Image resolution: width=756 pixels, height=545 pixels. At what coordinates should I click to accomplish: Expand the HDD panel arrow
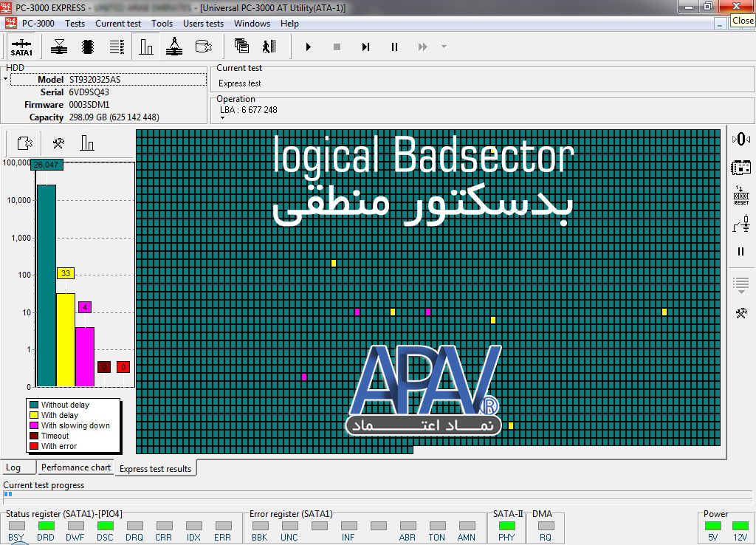(x=5, y=78)
